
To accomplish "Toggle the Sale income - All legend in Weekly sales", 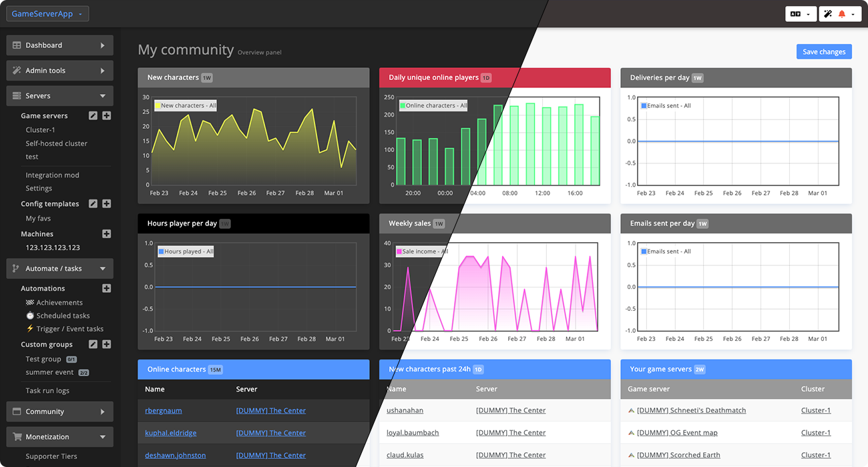I will 421,251.
